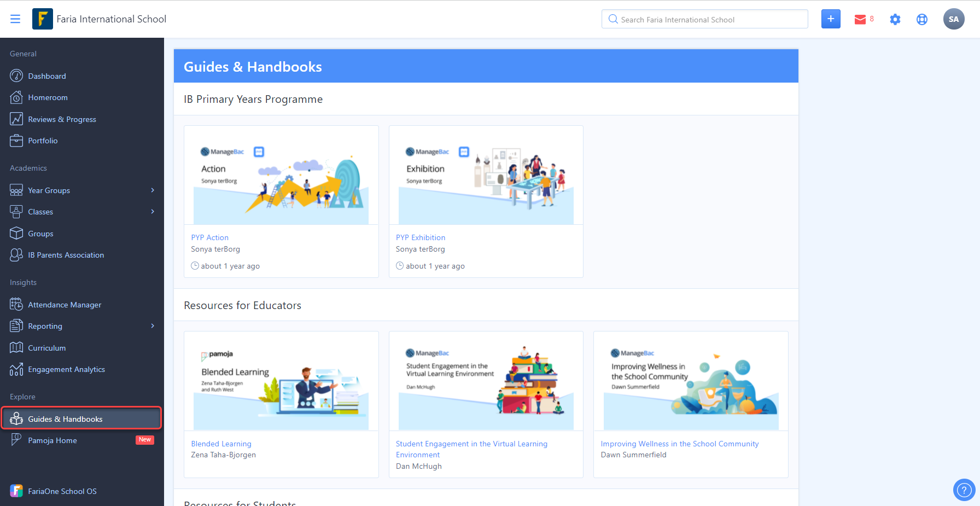980x506 pixels.
Task: Open the messages envelope icon
Action: coord(860,20)
